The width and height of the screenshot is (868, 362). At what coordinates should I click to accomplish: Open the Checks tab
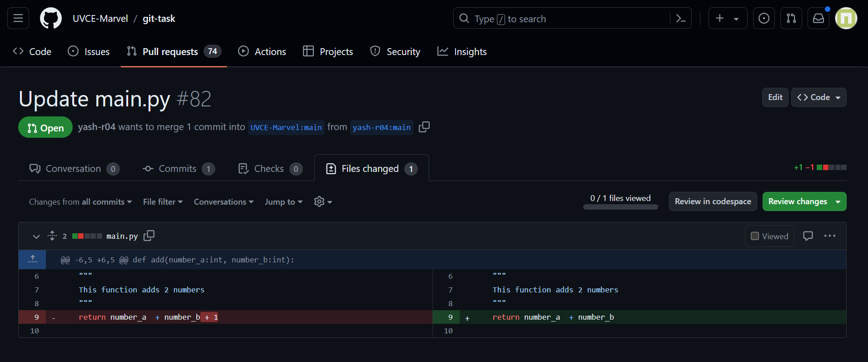click(270, 169)
